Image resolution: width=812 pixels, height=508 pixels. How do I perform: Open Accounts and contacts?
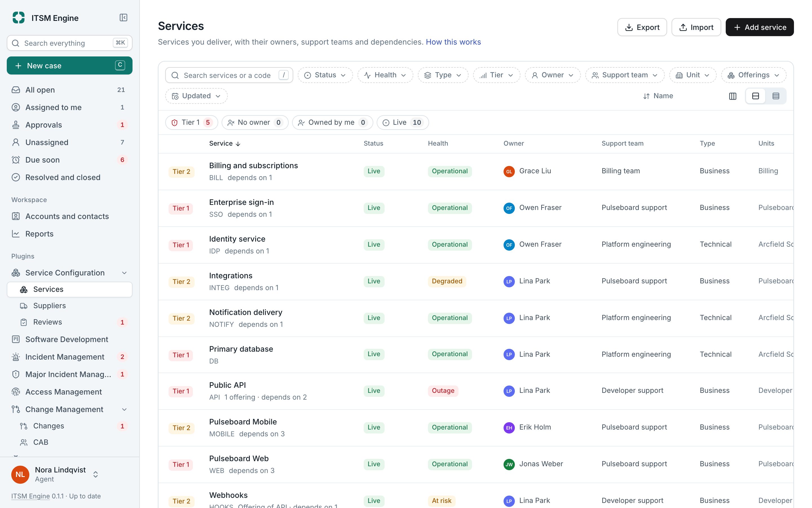(69, 216)
